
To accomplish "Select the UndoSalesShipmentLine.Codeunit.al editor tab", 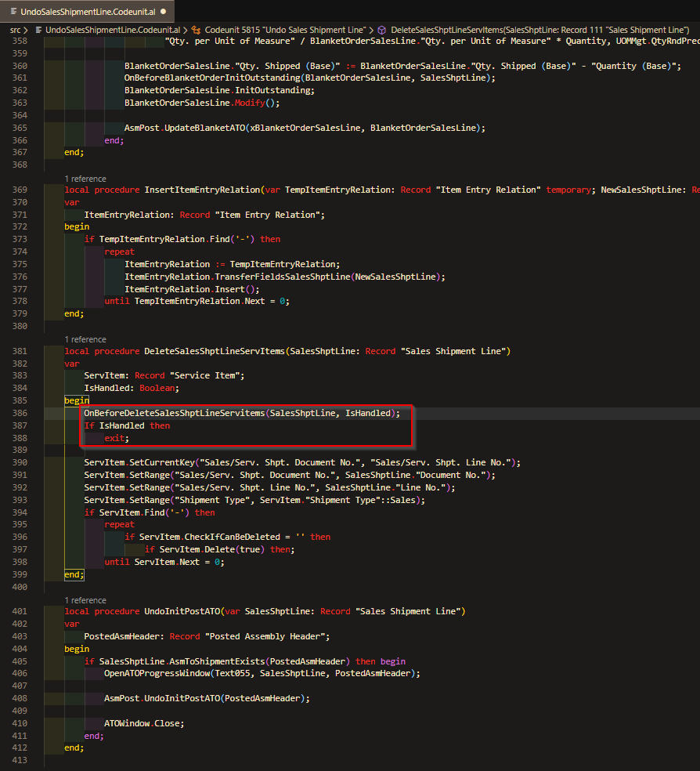I will tap(88, 11).
